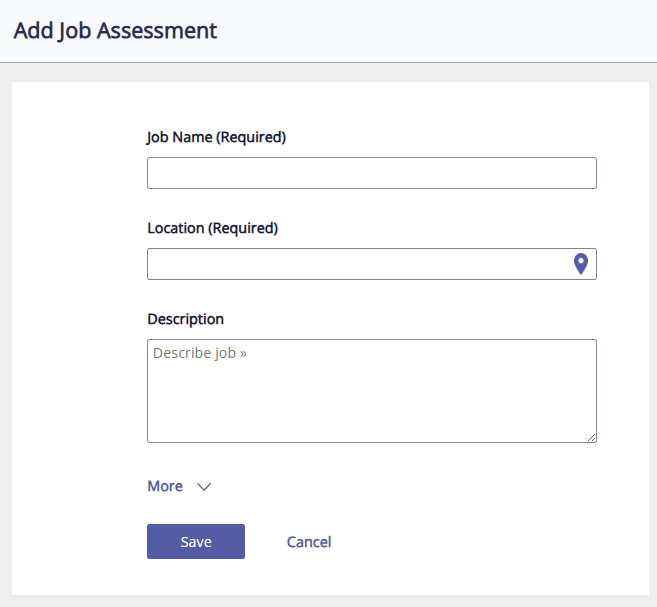
Task: Click the Job Name text field
Action: coord(371,173)
